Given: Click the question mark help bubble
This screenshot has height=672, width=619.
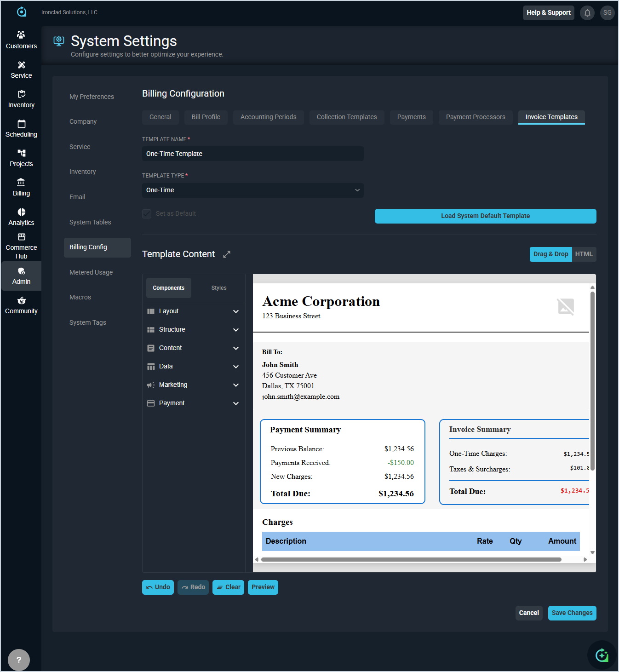Looking at the screenshot, I should pos(19,660).
